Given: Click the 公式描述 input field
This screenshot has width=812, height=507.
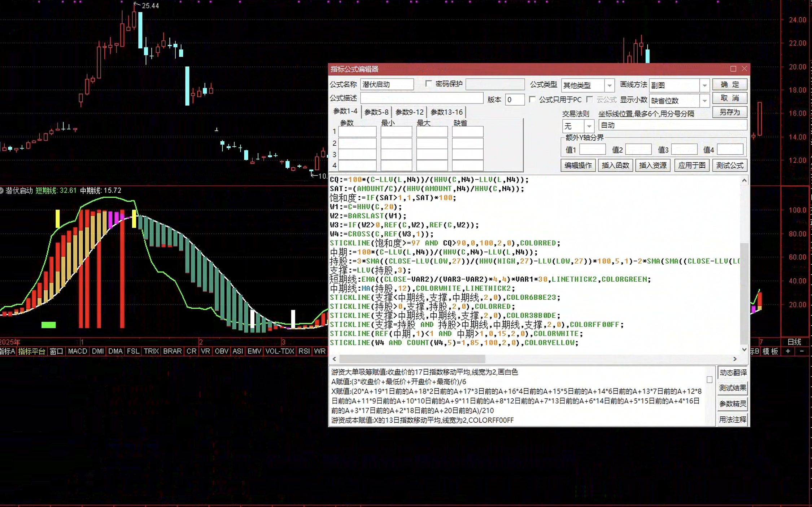Looking at the screenshot, I should point(422,98).
